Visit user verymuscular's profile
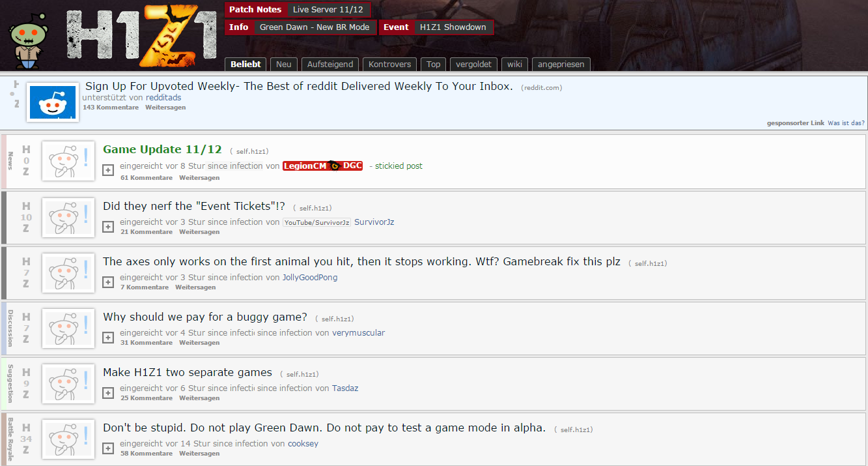This screenshot has width=868, height=466. (x=358, y=333)
